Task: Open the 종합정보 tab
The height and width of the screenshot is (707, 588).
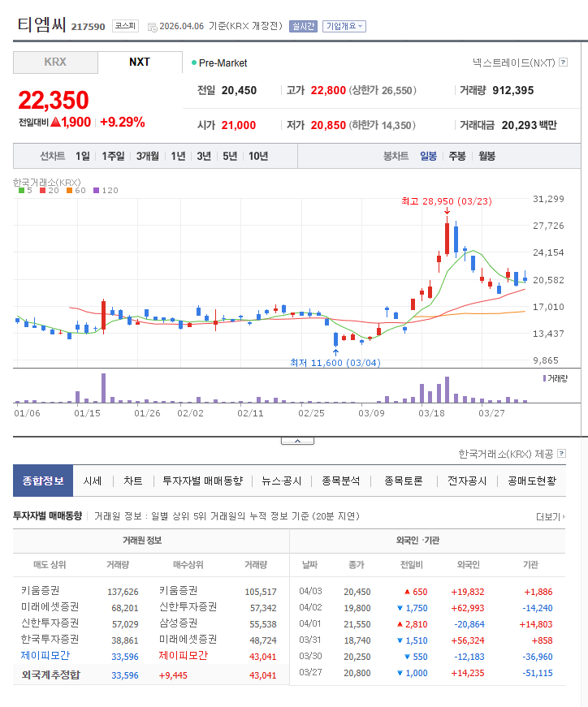Action: (43, 481)
